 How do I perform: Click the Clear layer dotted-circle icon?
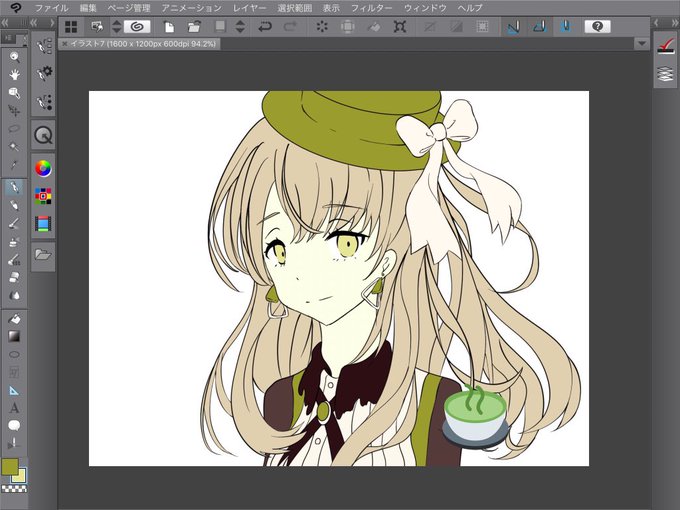coord(322,27)
